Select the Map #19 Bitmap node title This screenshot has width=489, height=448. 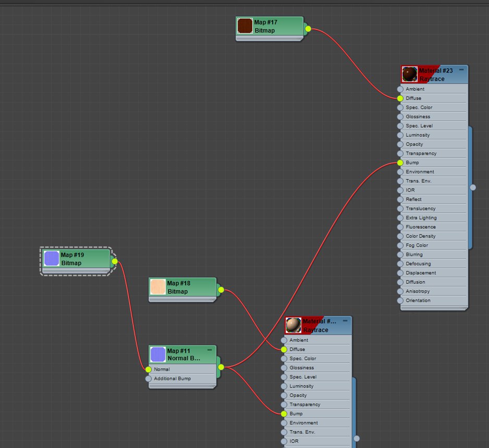(72, 259)
